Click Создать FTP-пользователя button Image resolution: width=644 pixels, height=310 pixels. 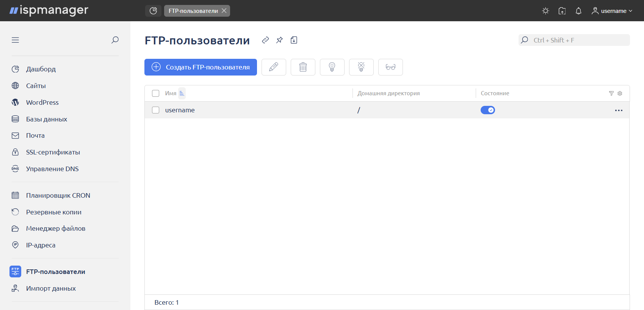point(201,67)
